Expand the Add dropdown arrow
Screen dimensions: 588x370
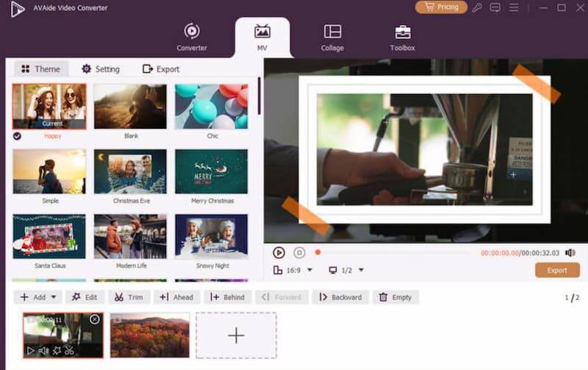tap(54, 297)
